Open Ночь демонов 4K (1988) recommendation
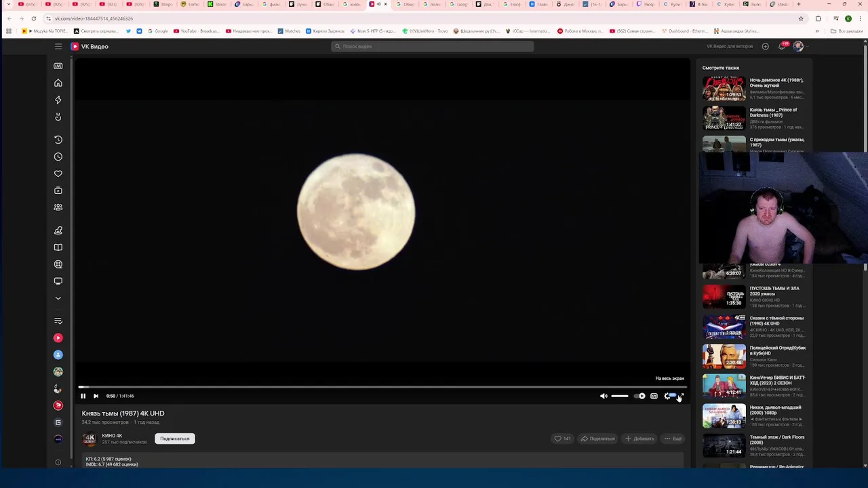 (x=754, y=89)
